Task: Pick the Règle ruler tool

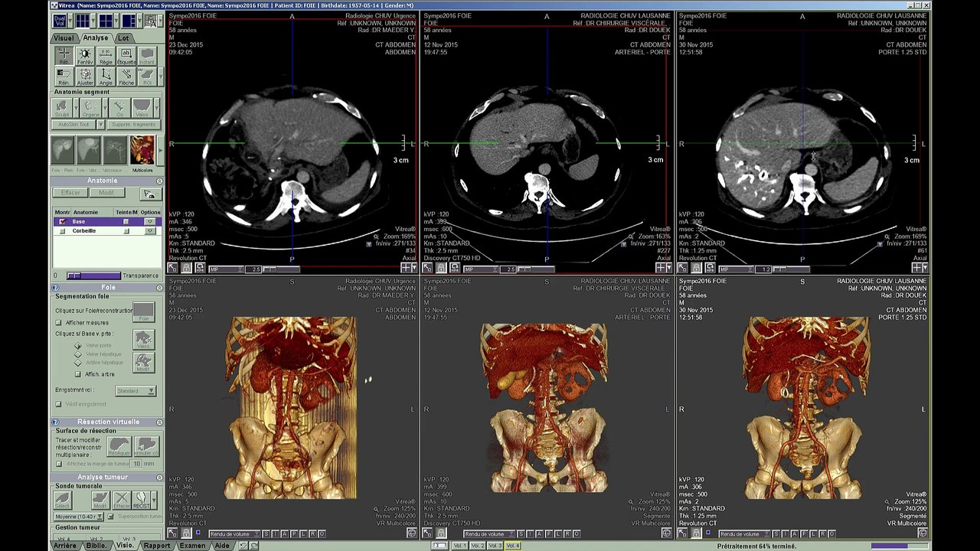Action: (x=106, y=56)
